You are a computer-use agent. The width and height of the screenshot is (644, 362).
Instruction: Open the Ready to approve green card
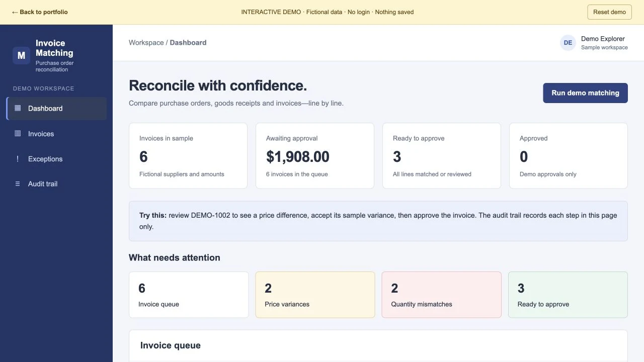568,295
